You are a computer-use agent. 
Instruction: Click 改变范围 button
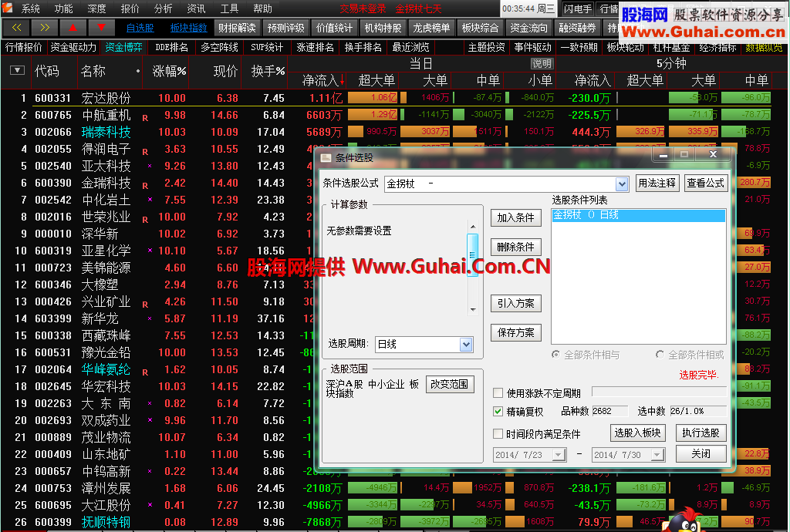click(x=450, y=385)
